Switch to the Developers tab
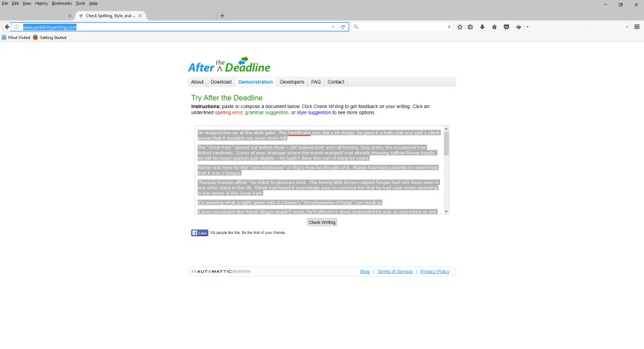 pyautogui.click(x=291, y=81)
